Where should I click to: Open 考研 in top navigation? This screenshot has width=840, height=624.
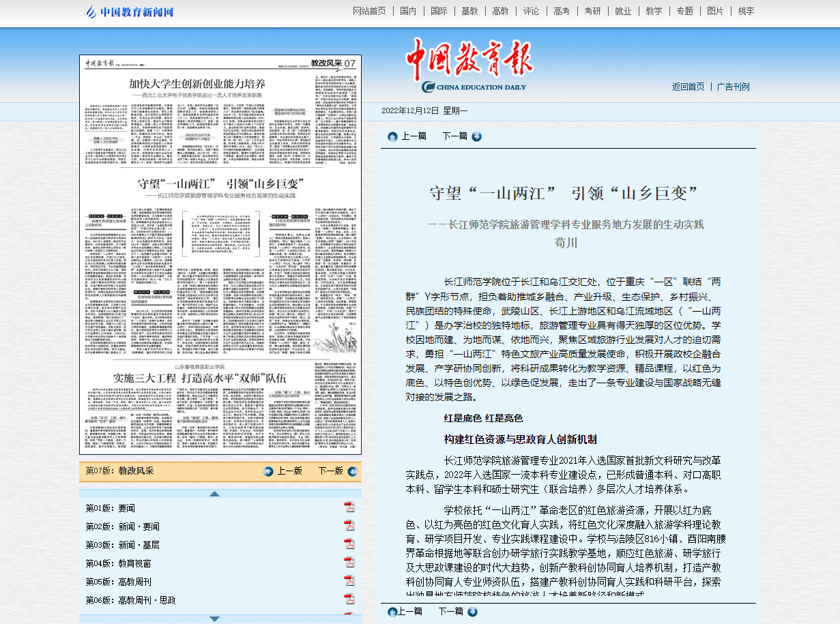point(592,11)
